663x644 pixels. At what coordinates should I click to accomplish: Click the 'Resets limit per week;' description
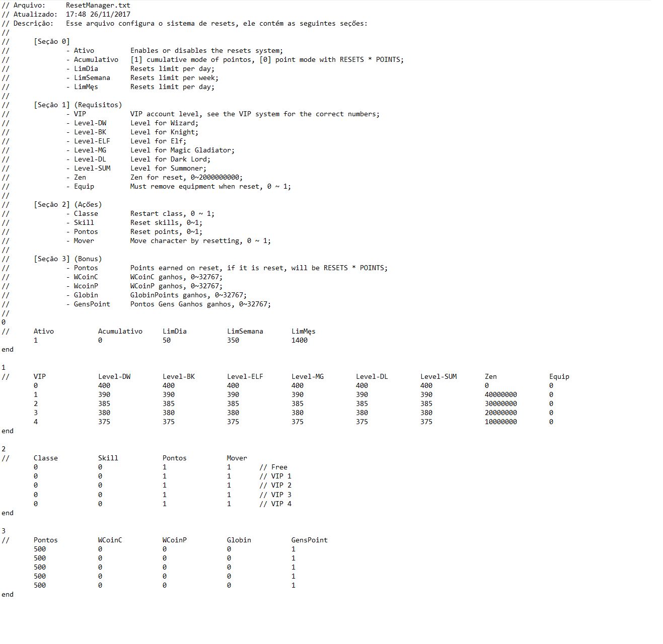pyautogui.click(x=174, y=78)
